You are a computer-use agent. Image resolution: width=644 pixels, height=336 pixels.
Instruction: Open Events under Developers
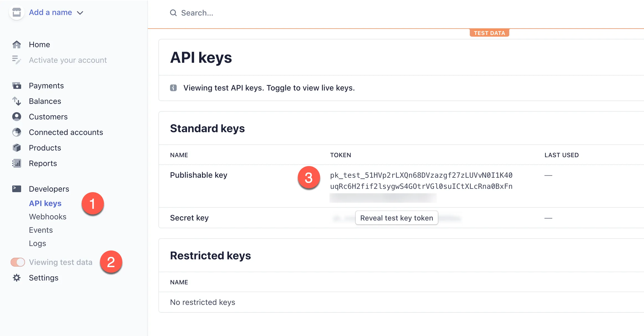[41, 230]
